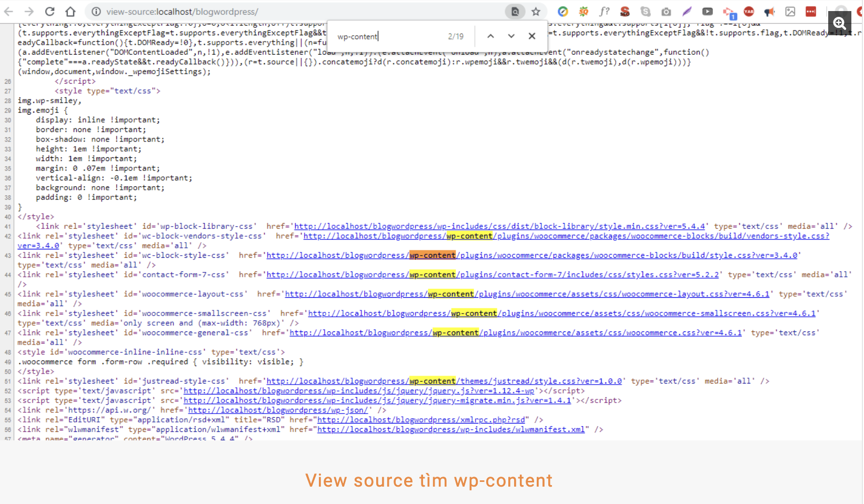Viewport: 864px width, 504px height.
Task: Click the 'vertical-align: -0.1em !important;' line
Action: (x=114, y=178)
